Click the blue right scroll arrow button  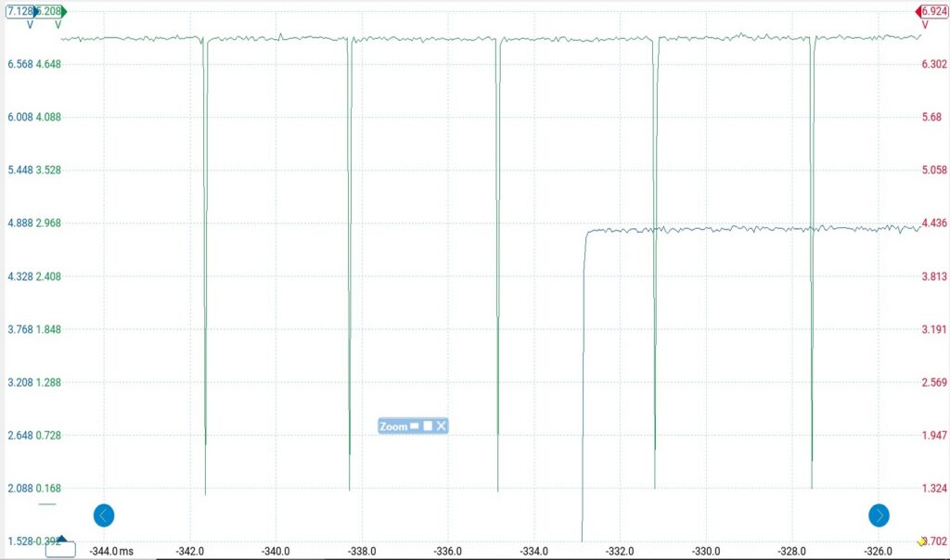coord(879,515)
